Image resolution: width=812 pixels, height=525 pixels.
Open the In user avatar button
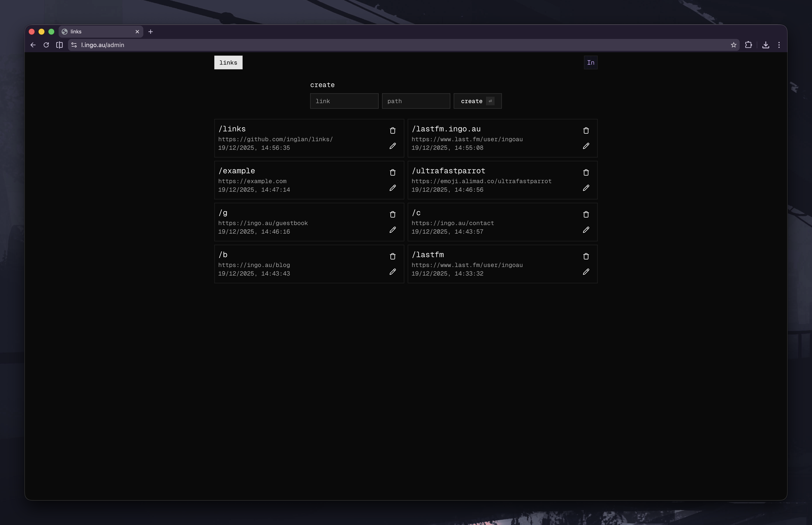[590, 63]
